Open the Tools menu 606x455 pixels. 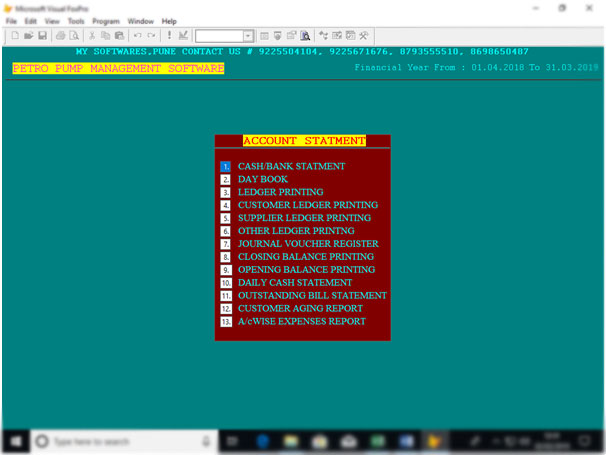click(x=76, y=21)
